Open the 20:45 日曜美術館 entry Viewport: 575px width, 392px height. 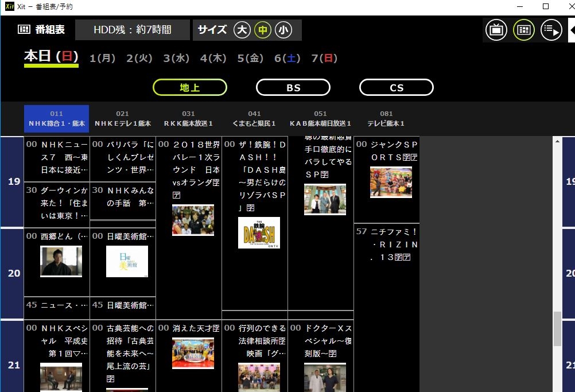tap(123, 308)
